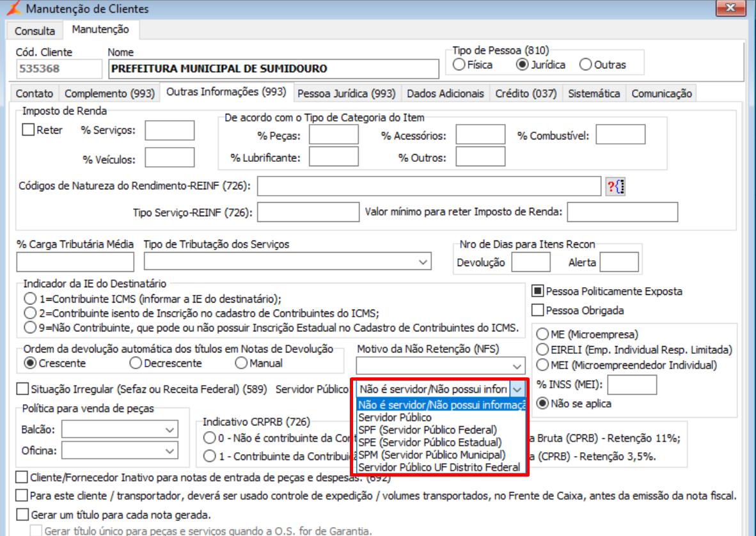Viewport: 756px width, 536px height.
Task: Select CRPRB option 1 - Contribuinte
Action: click(x=209, y=456)
